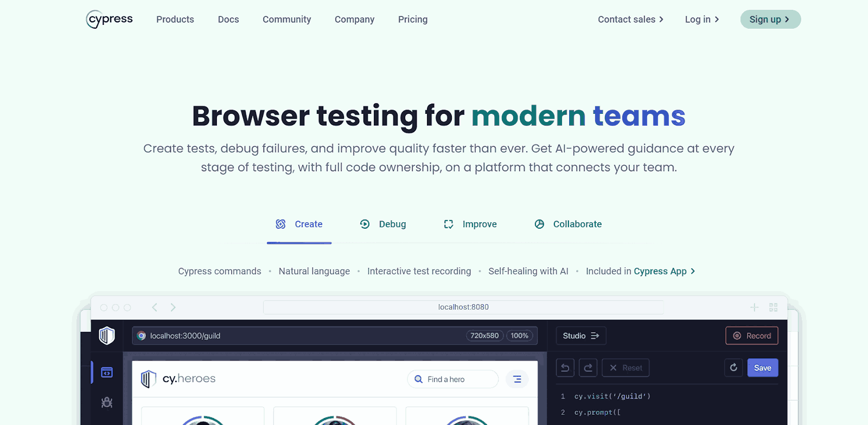Click the Find a hero search field
The image size is (868, 425).
point(453,379)
